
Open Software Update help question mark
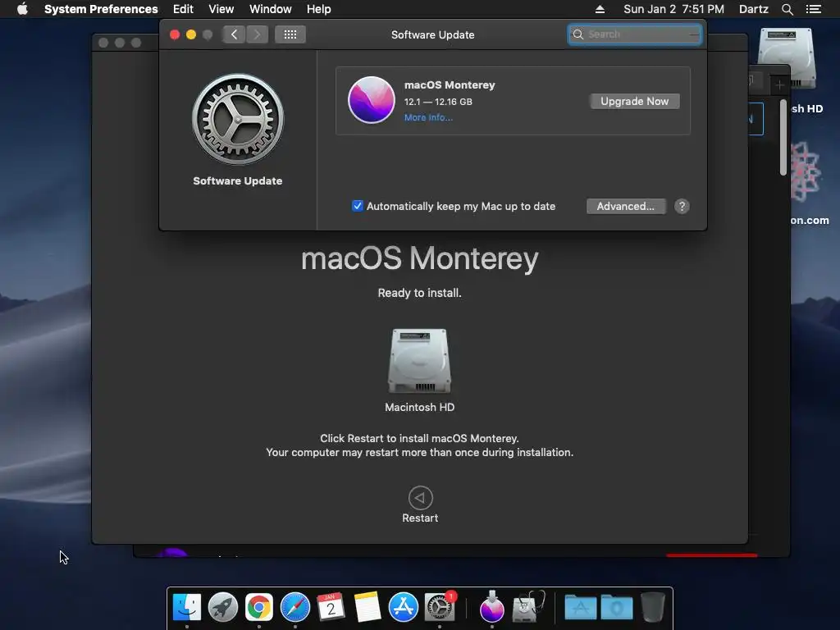click(682, 206)
